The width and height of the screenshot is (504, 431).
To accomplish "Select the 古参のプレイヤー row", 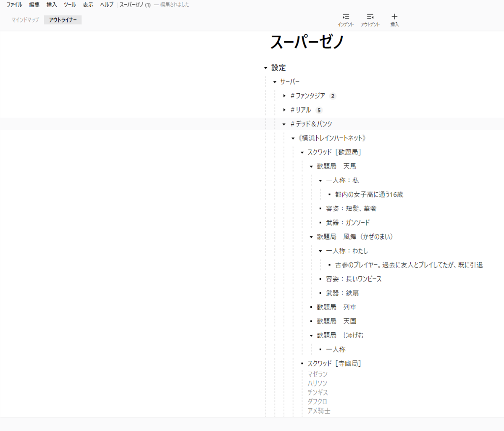I will 409,265.
